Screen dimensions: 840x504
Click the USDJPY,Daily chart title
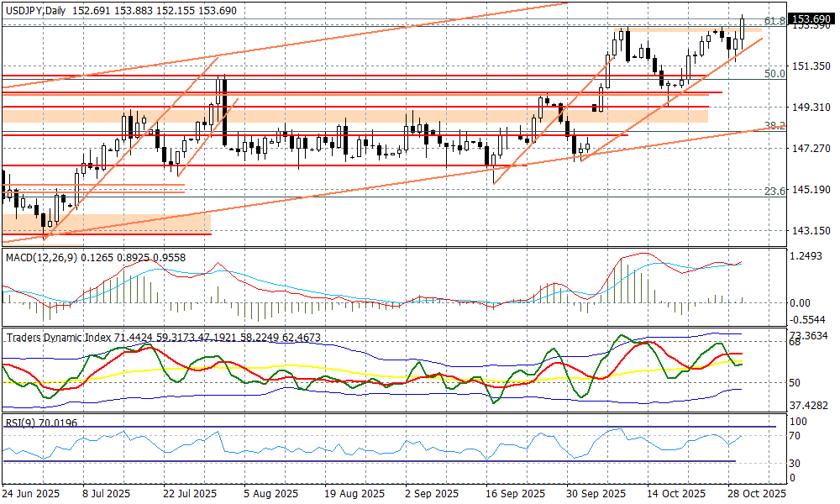click(34, 9)
